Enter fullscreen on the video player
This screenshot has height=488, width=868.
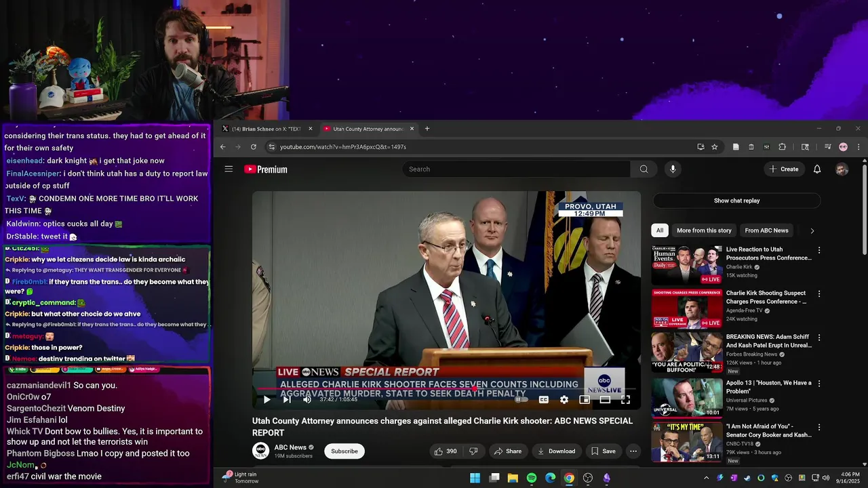[625, 400]
